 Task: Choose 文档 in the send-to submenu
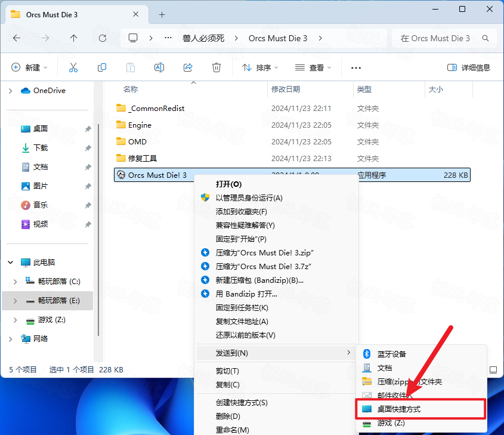tap(422, 368)
